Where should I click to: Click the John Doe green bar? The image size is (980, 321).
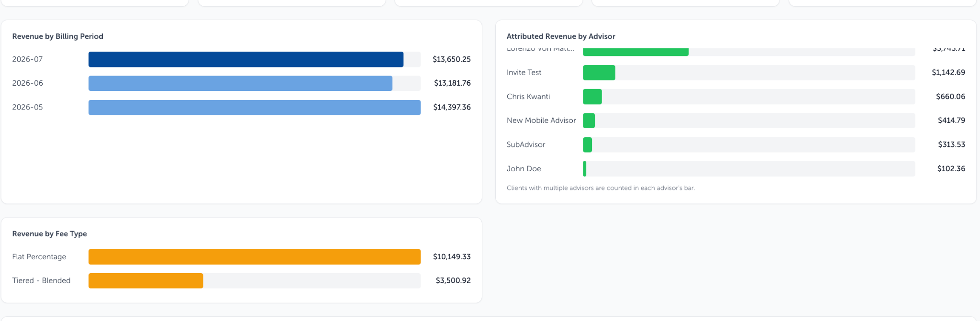(585, 169)
